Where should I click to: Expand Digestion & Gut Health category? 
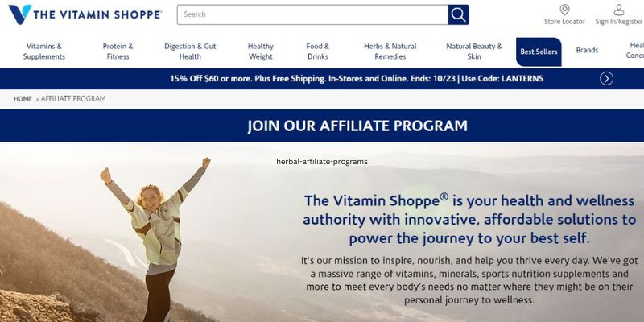190,52
